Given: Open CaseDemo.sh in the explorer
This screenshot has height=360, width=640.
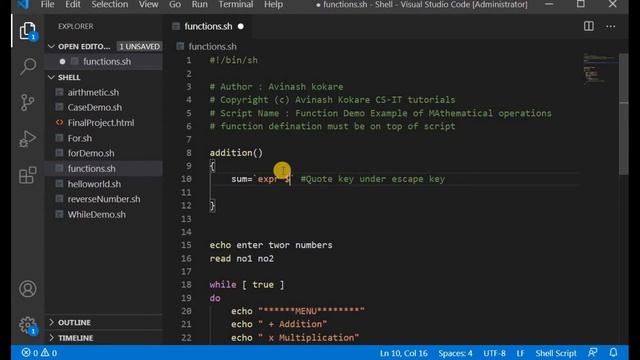Looking at the screenshot, I should tap(95, 107).
